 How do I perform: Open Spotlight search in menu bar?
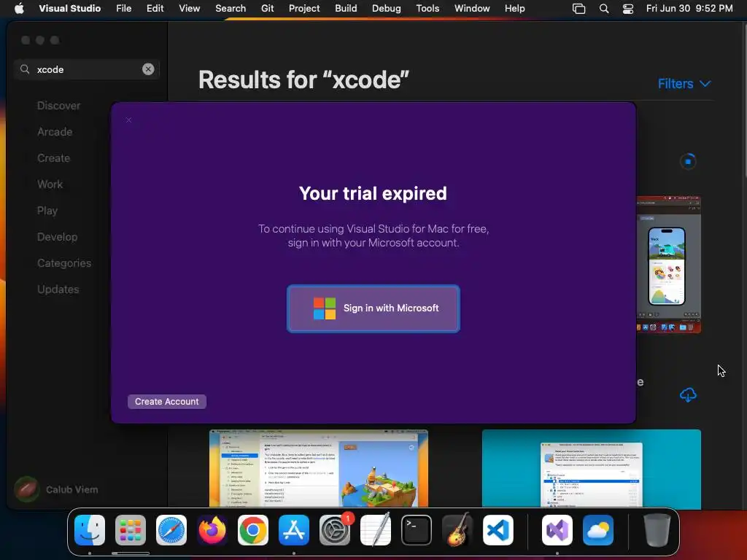click(603, 9)
